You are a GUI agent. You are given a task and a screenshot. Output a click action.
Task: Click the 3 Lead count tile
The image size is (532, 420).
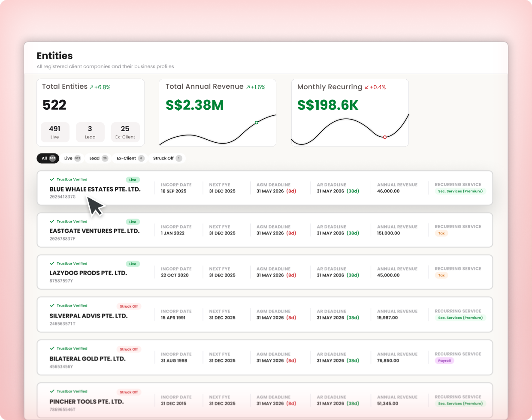90,132
